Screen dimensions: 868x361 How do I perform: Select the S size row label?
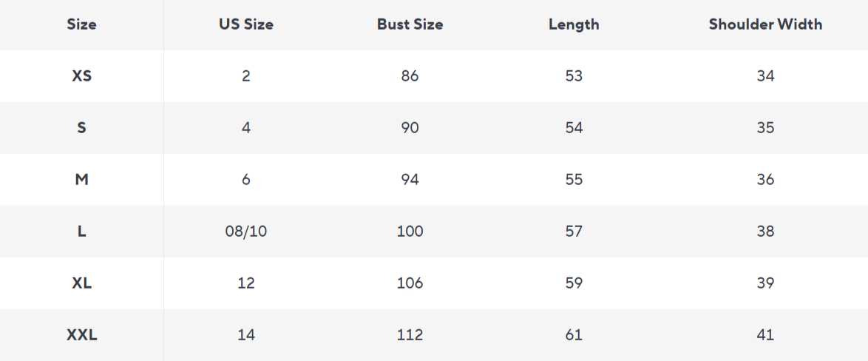click(x=81, y=128)
